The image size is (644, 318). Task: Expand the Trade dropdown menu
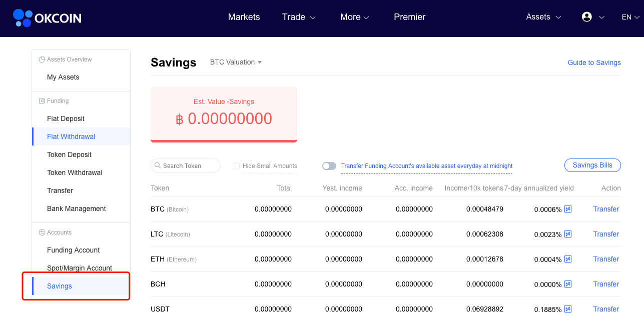299,17
